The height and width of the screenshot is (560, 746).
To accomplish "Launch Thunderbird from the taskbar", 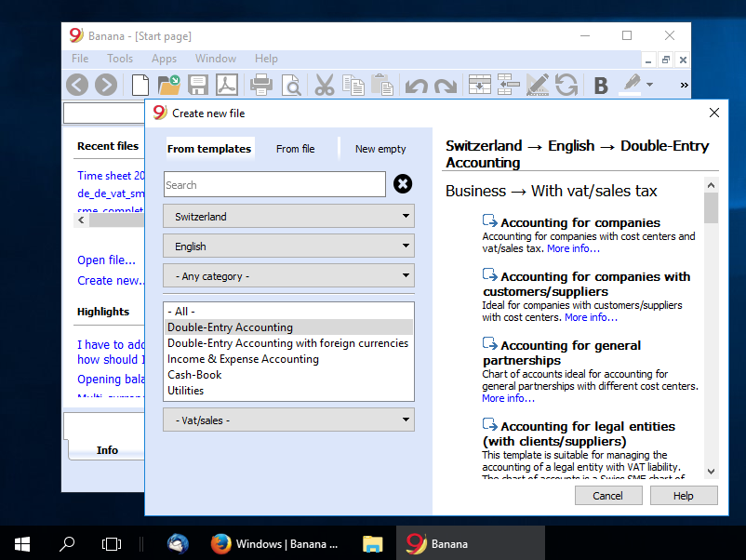I will click(x=178, y=544).
